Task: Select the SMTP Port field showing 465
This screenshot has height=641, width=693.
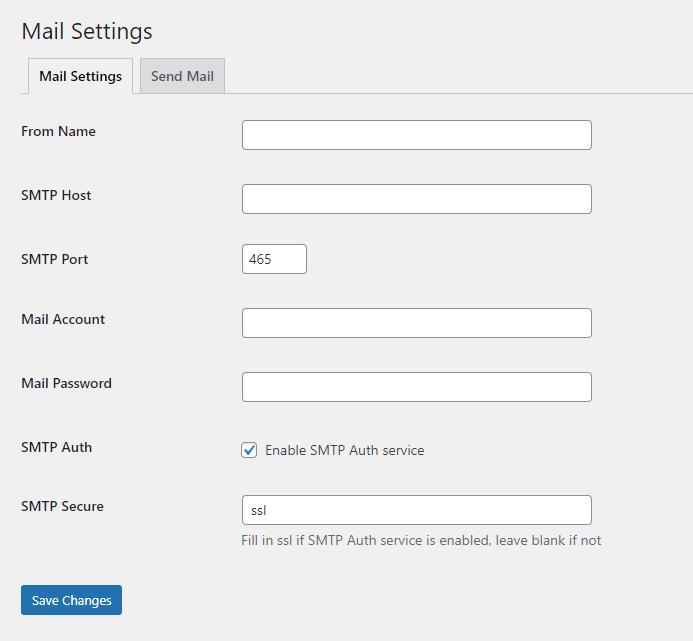Action: point(274,259)
